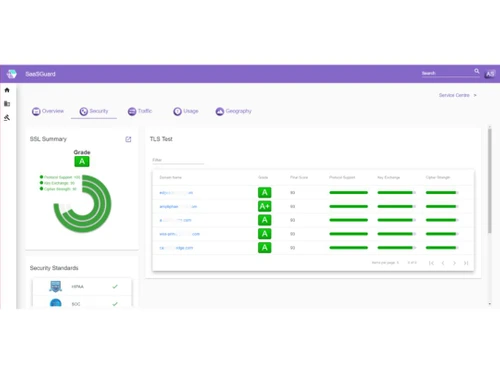This screenshot has height=375, width=500.
Task: Go to previous page of TLS table
Action: click(x=443, y=263)
